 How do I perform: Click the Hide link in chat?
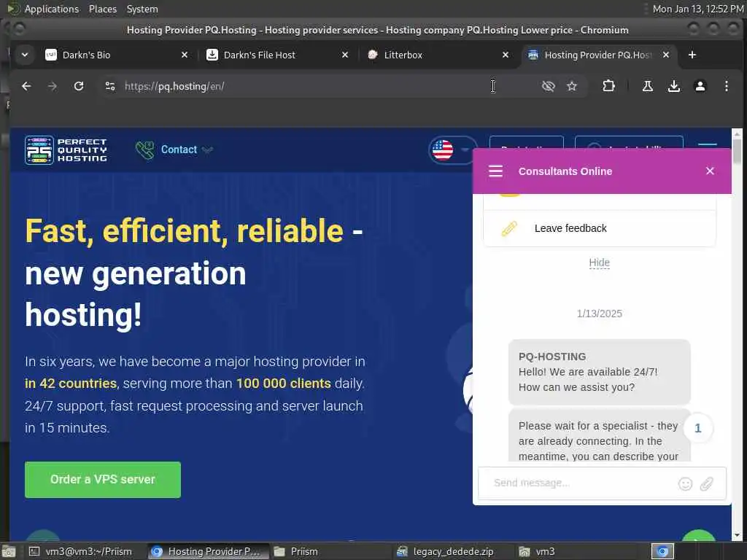point(600,262)
